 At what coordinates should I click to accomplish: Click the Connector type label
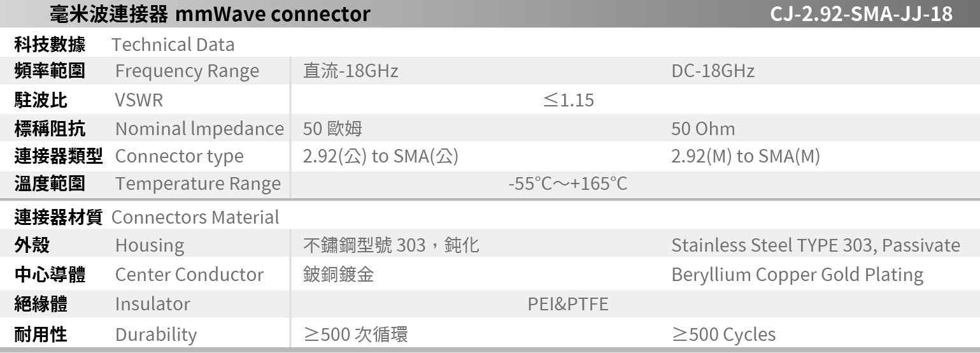coord(179,156)
